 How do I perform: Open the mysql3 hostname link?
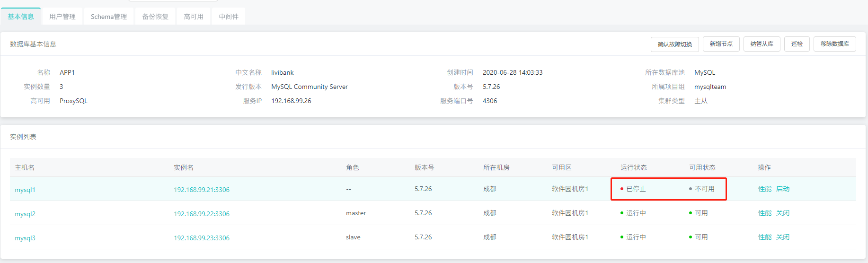click(25, 238)
